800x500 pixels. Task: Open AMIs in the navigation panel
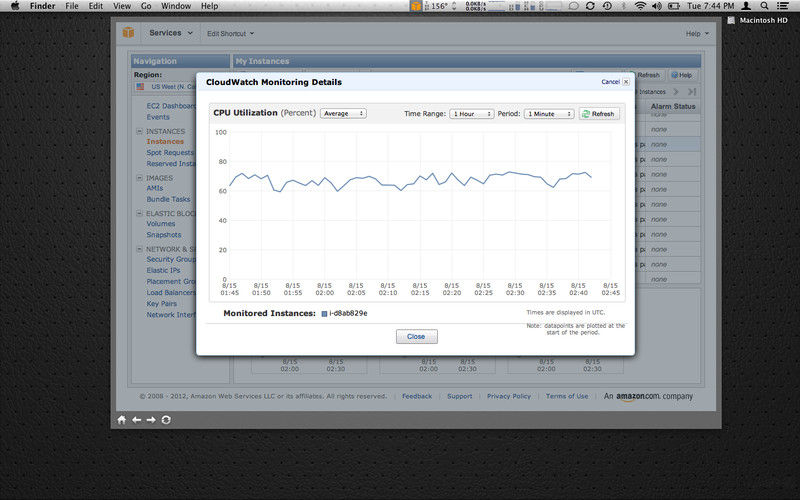click(155, 188)
